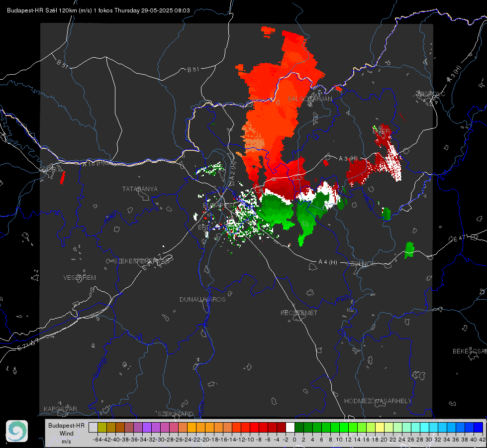Click the swirl logo beside the legend
Image resolution: width=487 pixels, height=448 pixels.
(17, 431)
